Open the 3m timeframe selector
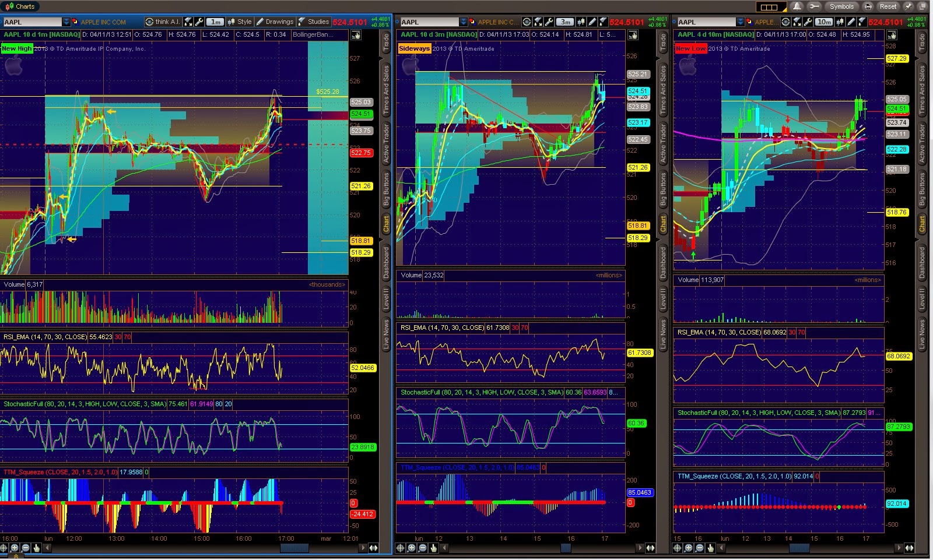 [x=565, y=22]
